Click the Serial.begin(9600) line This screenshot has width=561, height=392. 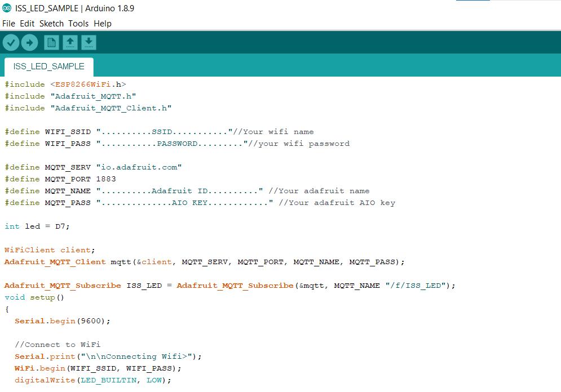[62, 321]
